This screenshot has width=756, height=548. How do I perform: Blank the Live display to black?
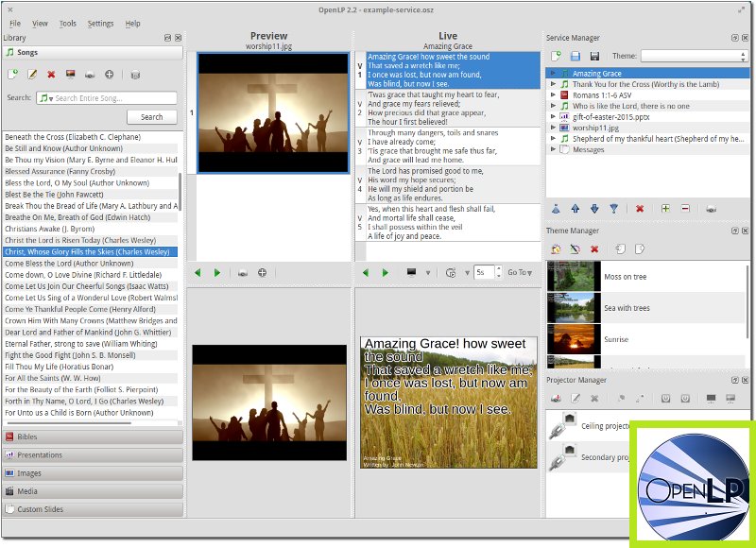tap(412, 273)
